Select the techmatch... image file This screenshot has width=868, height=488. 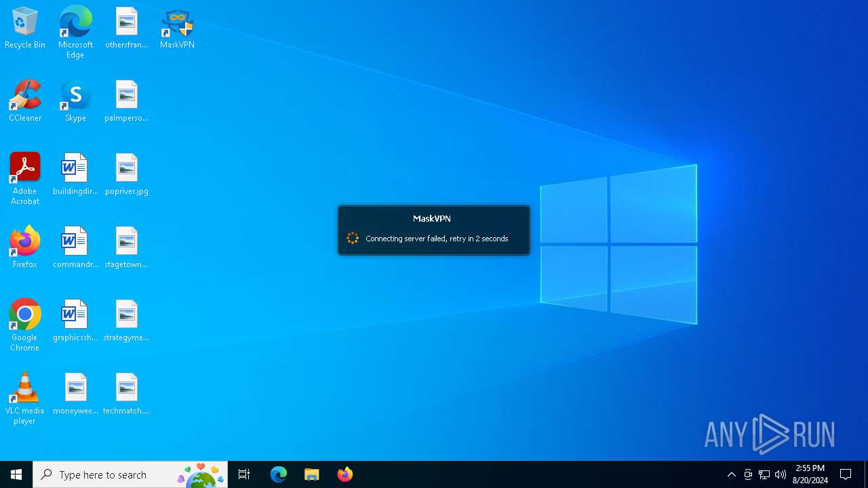point(126,394)
